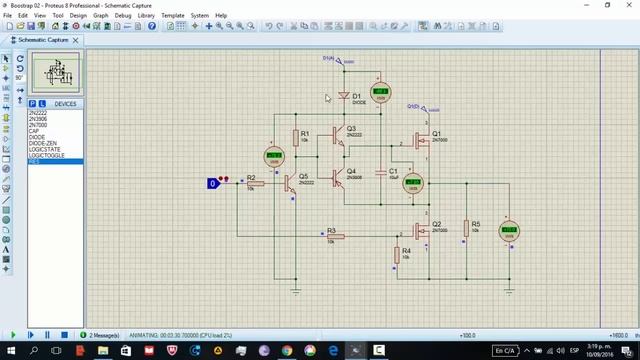Open the Edit menu
The image size is (640, 360).
(x=23, y=16)
